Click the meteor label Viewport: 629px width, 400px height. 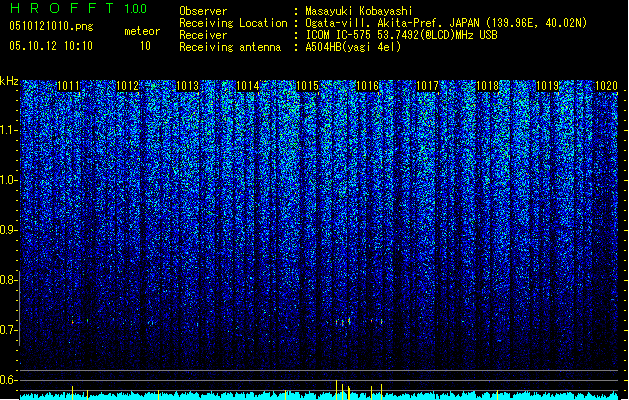pos(142,31)
